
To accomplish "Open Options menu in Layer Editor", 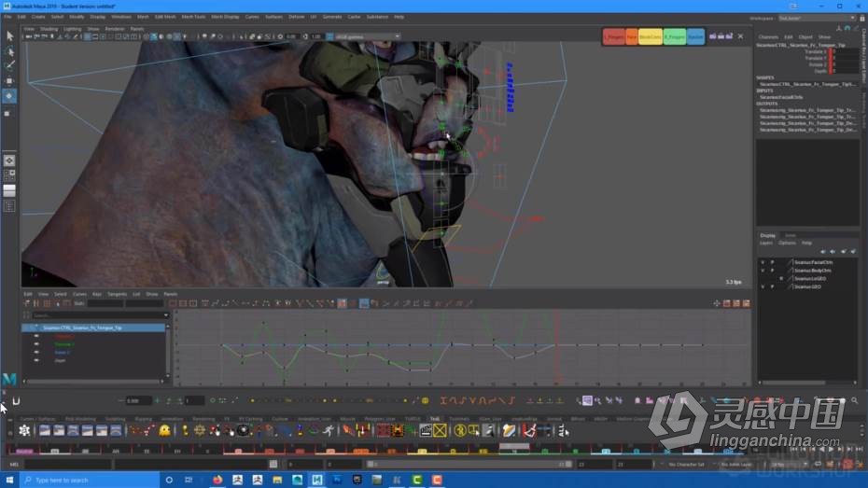I will point(787,243).
